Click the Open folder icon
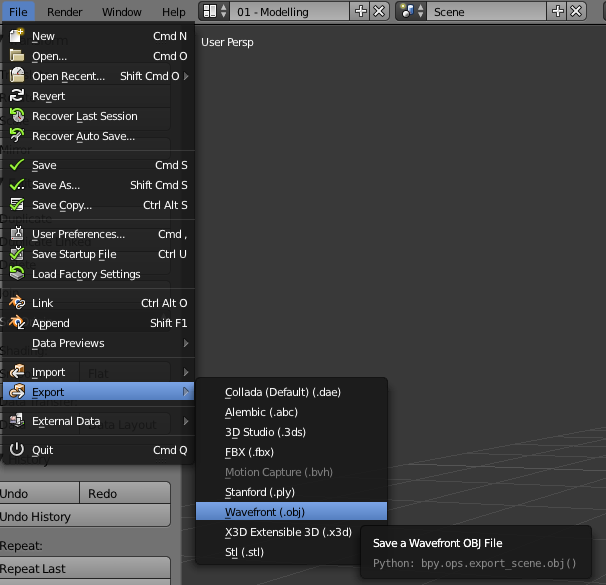Viewport: 606px width, 585px height. tap(17, 56)
